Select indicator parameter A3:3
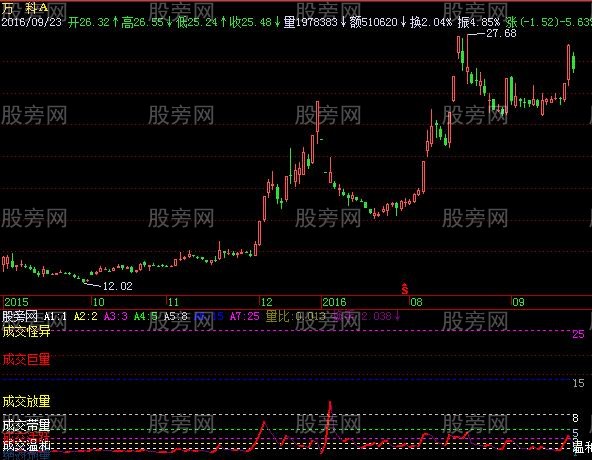 [116, 316]
